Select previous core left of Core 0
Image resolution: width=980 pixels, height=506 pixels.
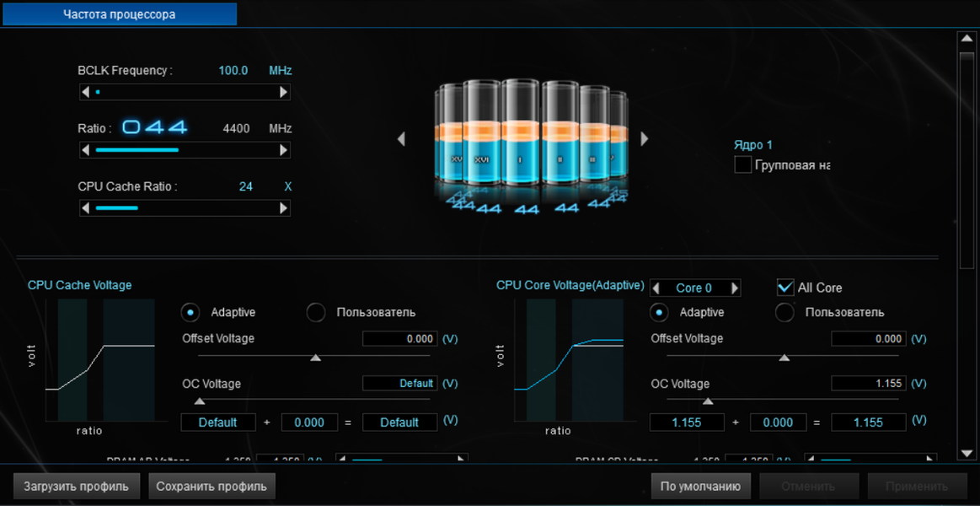pyautogui.click(x=656, y=288)
